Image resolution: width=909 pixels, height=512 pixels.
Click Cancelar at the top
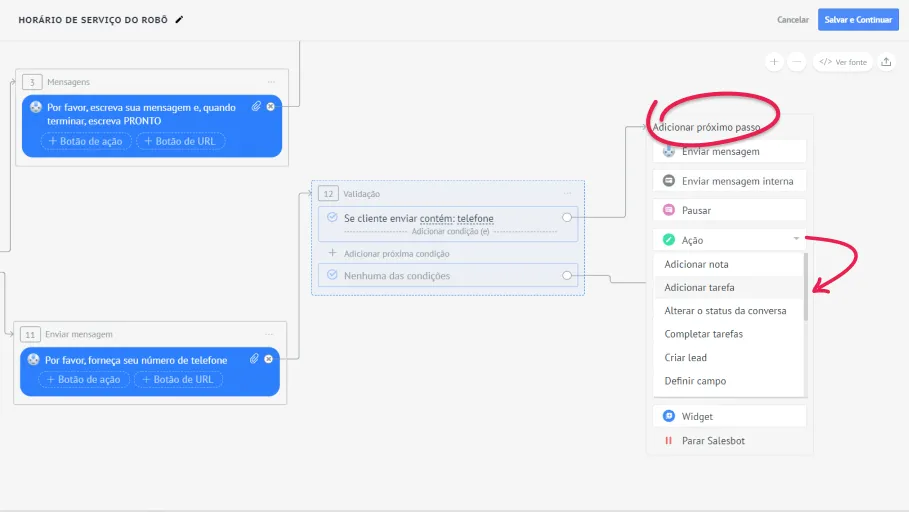pyautogui.click(x=792, y=20)
